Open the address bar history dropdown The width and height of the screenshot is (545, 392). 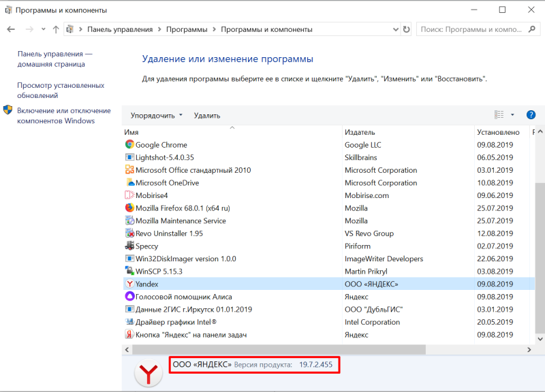[x=396, y=29]
